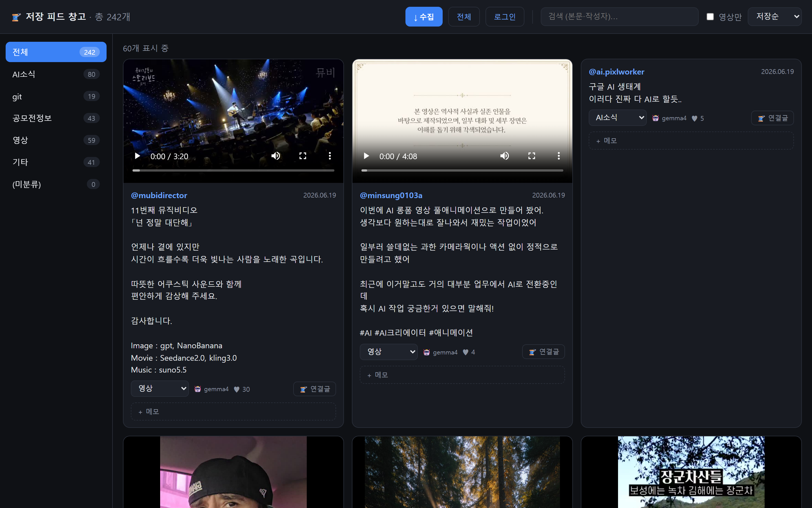Image resolution: width=812 pixels, height=508 pixels.
Task: Seek on the mubidirector video progress bar
Action: tap(233, 170)
